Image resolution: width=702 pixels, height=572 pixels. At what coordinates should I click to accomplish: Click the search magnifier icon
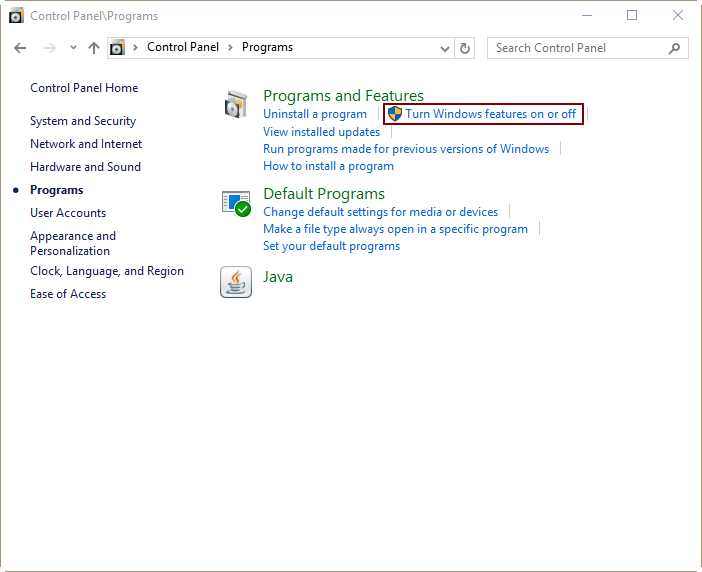674,48
